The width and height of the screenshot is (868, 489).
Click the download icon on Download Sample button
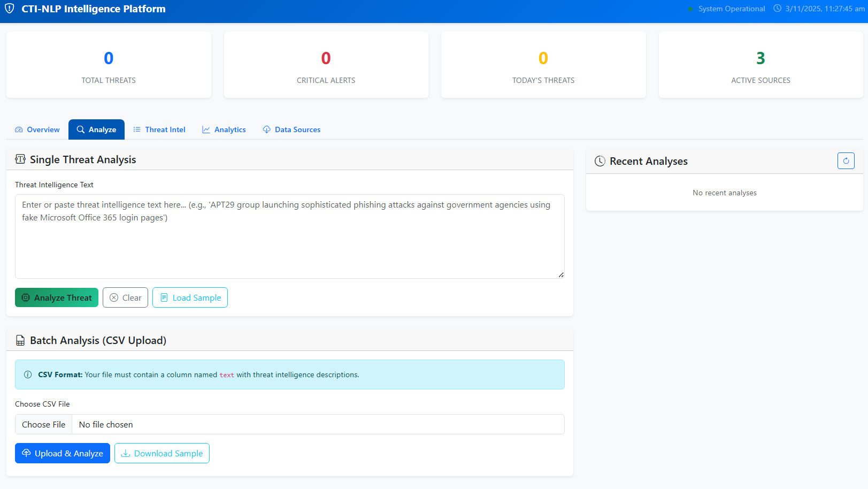pos(125,453)
